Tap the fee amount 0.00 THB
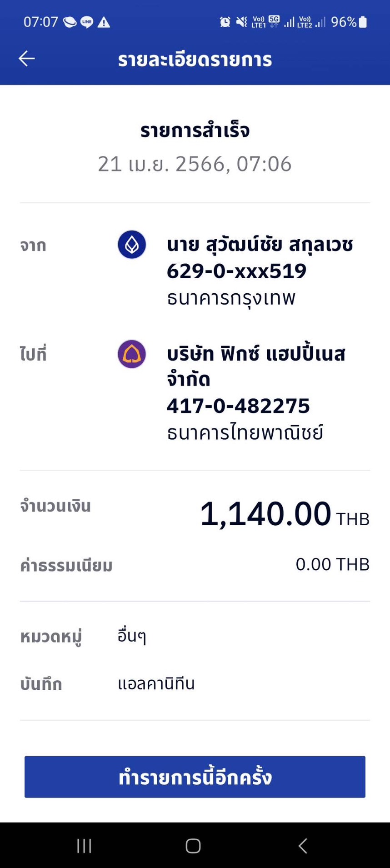The image size is (390, 868). click(332, 564)
